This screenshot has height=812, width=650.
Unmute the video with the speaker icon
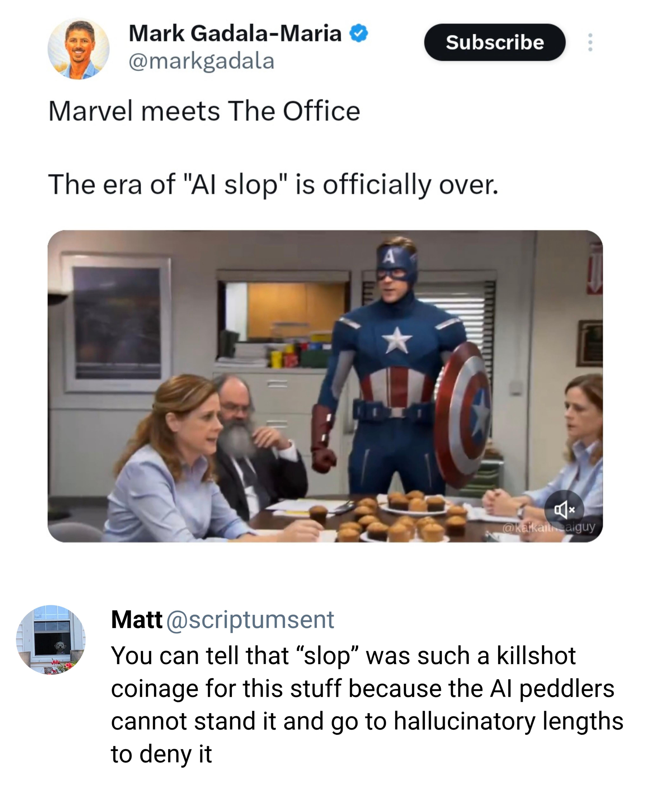(564, 510)
